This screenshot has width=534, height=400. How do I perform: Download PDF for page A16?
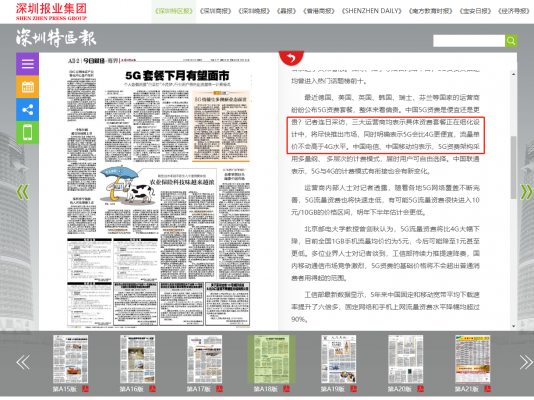click(152, 389)
